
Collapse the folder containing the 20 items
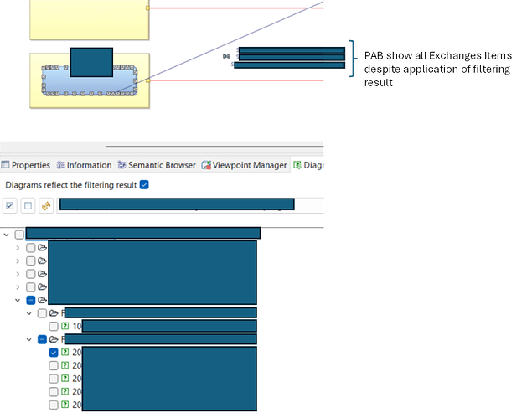(29, 339)
